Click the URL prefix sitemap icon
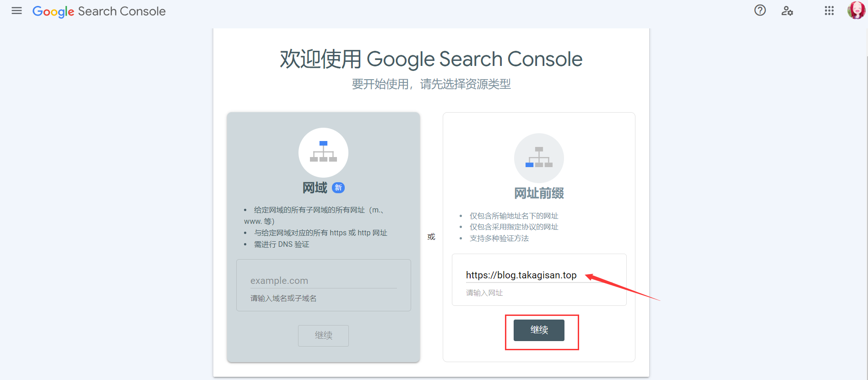868x380 pixels. 539,158
